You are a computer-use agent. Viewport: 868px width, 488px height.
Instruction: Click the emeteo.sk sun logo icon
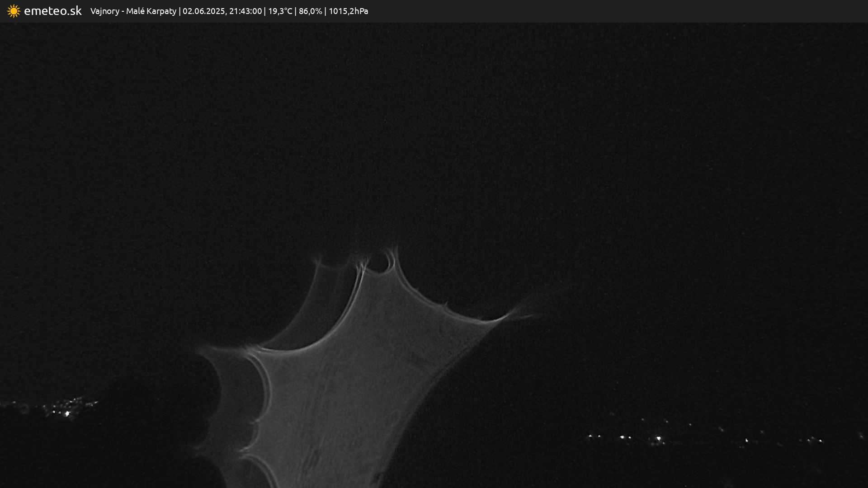[x=14, y=11]
